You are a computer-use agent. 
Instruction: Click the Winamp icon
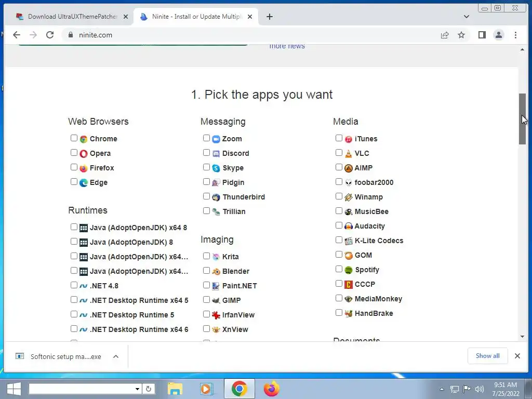tap(349, 197)
